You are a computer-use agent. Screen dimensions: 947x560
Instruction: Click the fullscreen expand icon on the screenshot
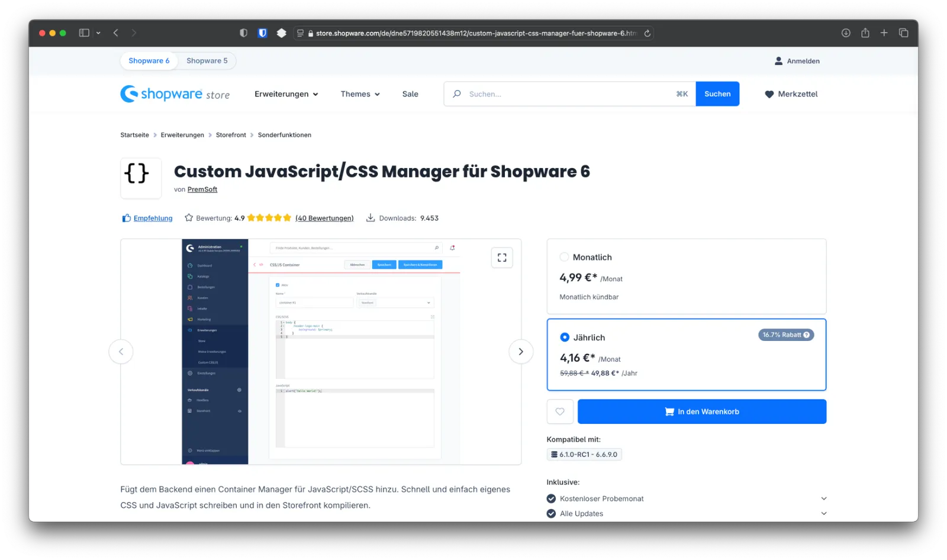[501, 258]
